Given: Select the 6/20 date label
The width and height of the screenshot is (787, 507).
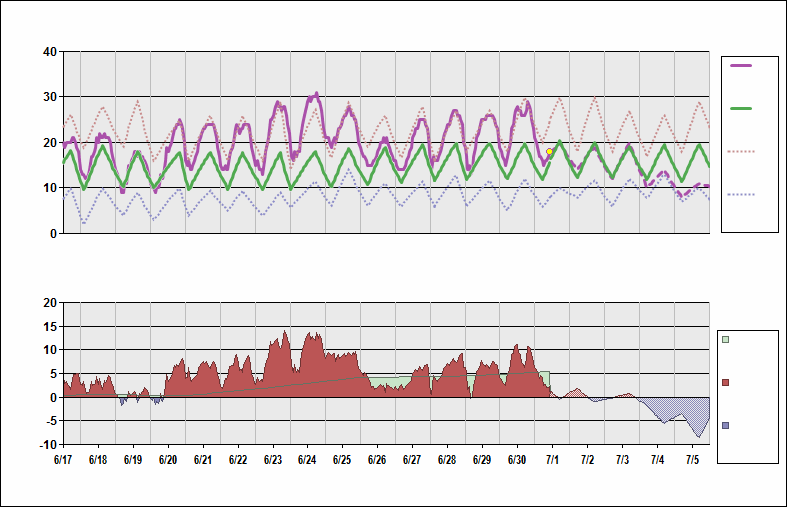Looking at the screenshot, I should [x=167, y=460].
